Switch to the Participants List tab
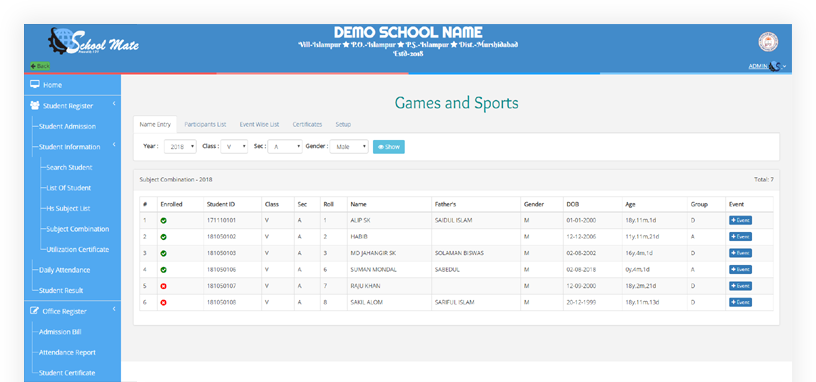The image size is (816, 382). 205,124
